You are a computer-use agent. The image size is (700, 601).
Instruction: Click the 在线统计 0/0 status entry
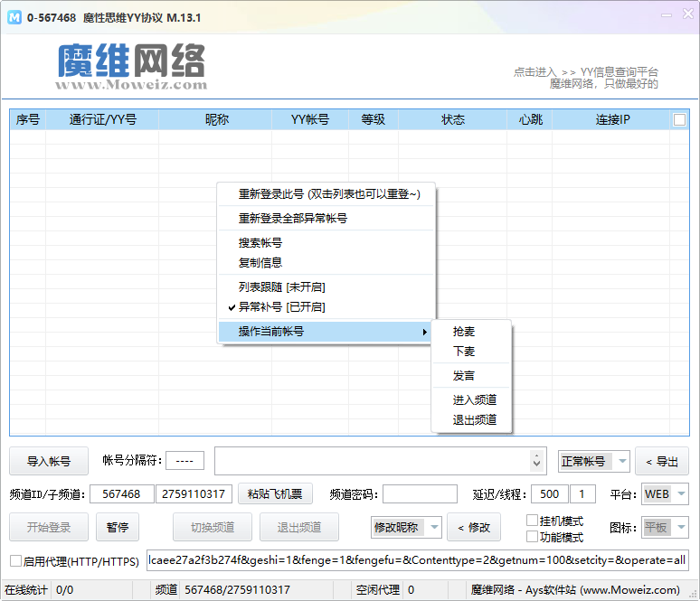[38, 590]
